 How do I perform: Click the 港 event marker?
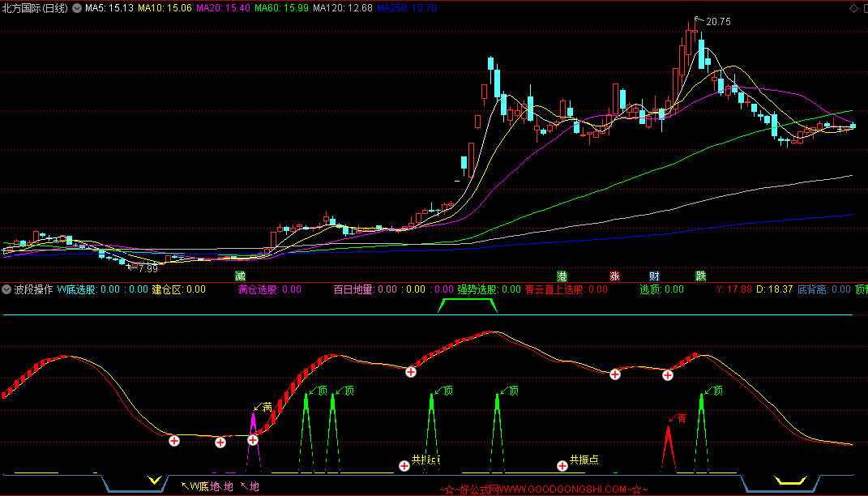(562, 276)
